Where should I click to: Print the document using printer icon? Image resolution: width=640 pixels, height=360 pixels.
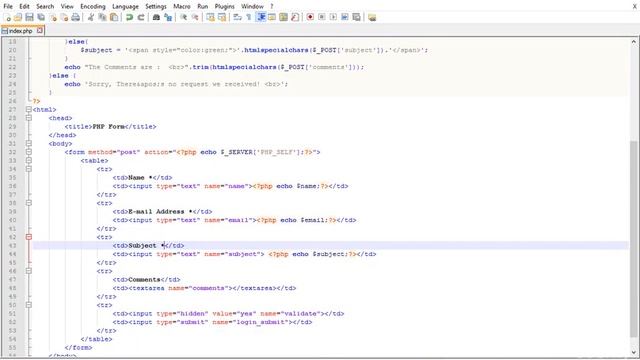point(76,17)
